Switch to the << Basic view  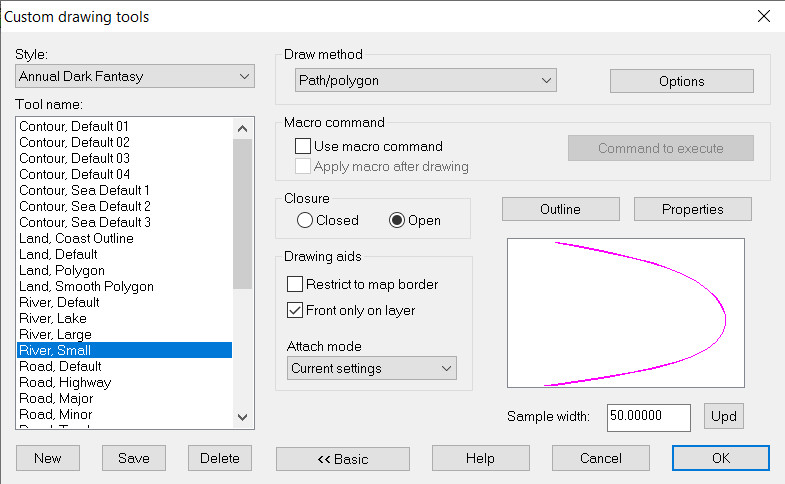point(343,458)
